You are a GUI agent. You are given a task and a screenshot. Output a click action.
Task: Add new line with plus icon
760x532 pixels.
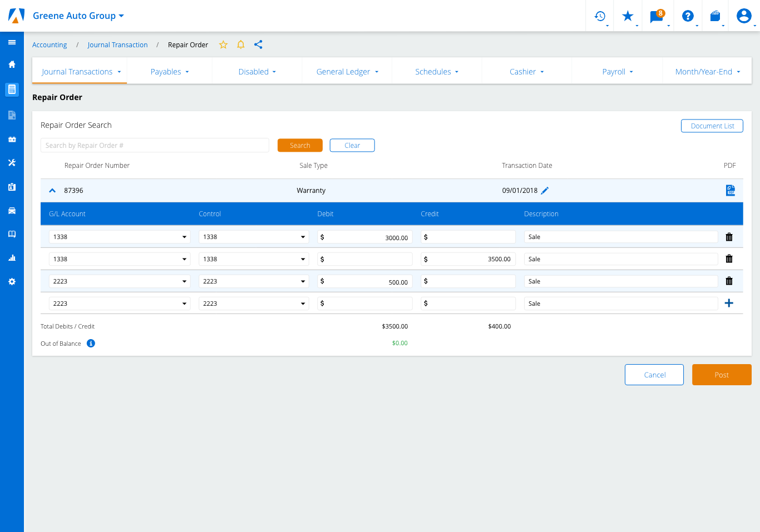point(729,303)
